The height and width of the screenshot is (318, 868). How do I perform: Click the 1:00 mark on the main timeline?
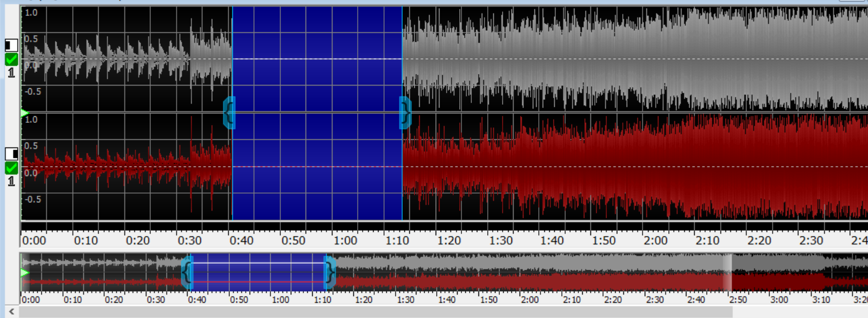(x=345, y=241)
